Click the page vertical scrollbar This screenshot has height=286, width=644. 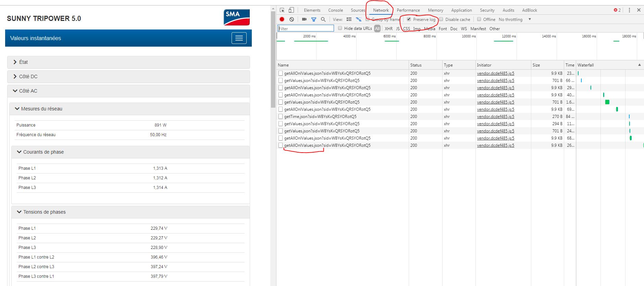coord(273,60)
